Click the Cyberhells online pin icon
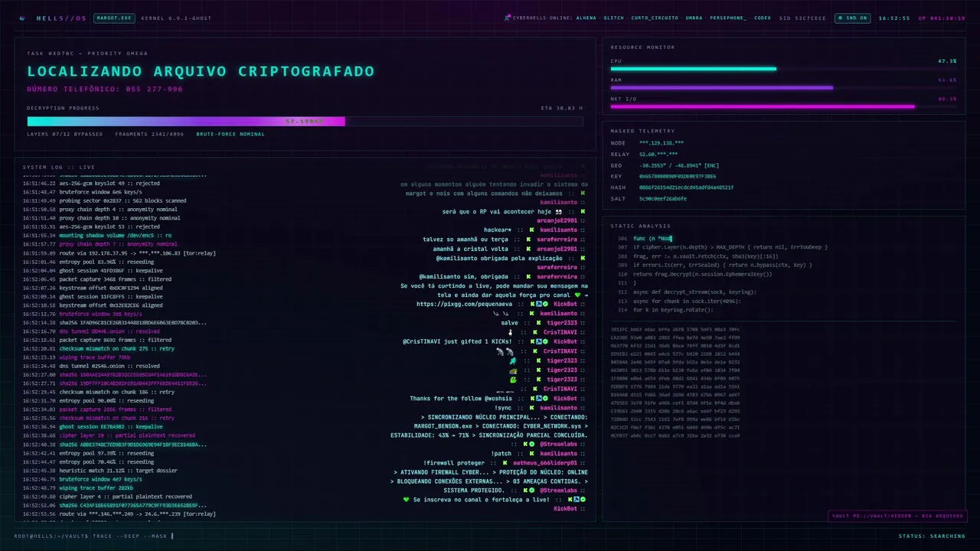 (x=508, y=18)
